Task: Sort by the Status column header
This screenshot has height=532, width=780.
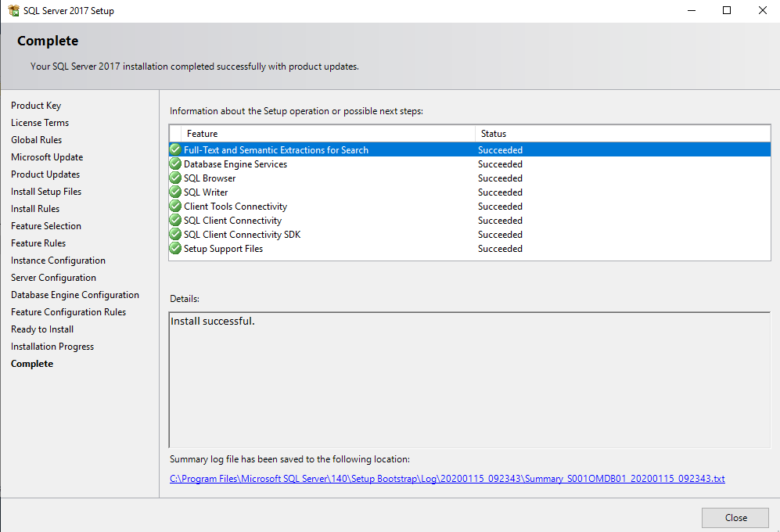Action: tap(623, 133)
